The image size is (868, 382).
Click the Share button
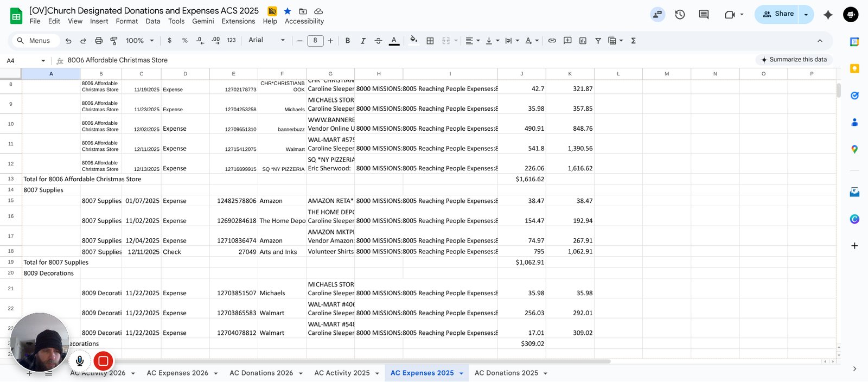coord(777,15)
